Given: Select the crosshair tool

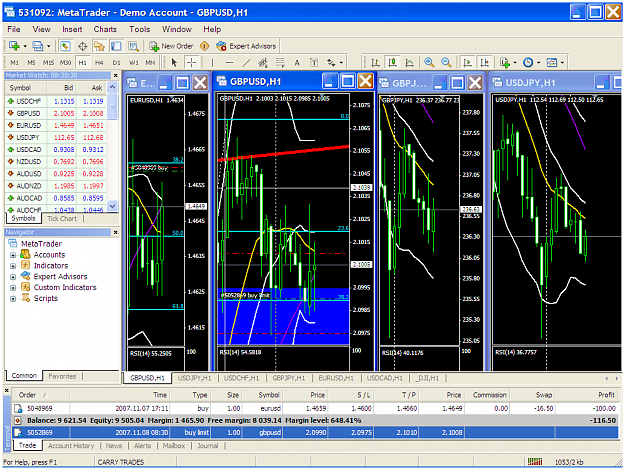Looking at the screenshot, I should 192,62.
